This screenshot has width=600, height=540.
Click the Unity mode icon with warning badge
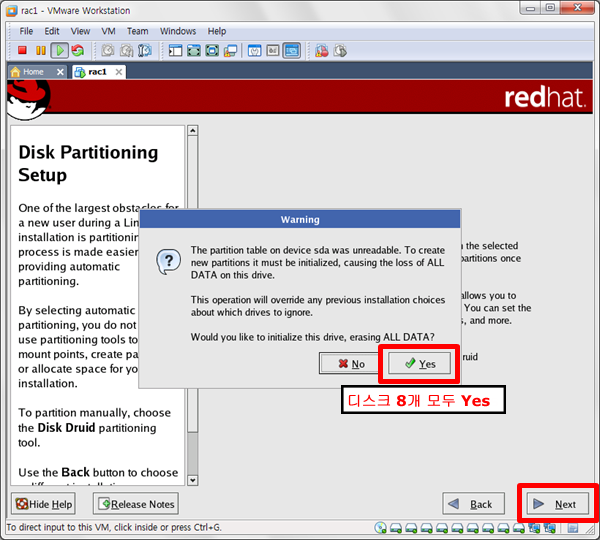coord(231,50)
